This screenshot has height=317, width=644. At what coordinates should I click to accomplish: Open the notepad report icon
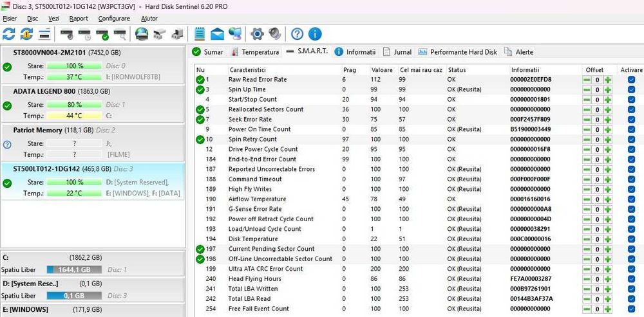[200, 34]
